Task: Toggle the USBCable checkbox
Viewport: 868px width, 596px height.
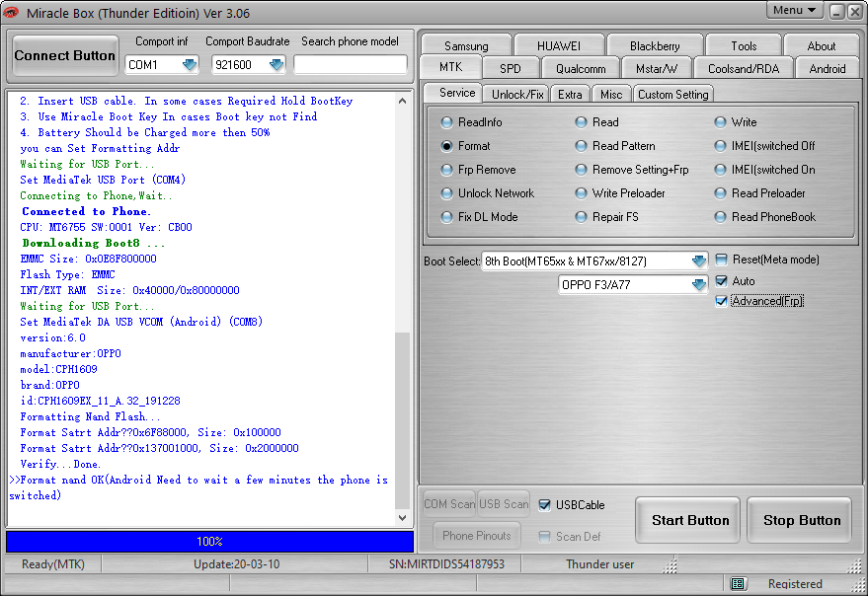Action: tap(545, 504)
